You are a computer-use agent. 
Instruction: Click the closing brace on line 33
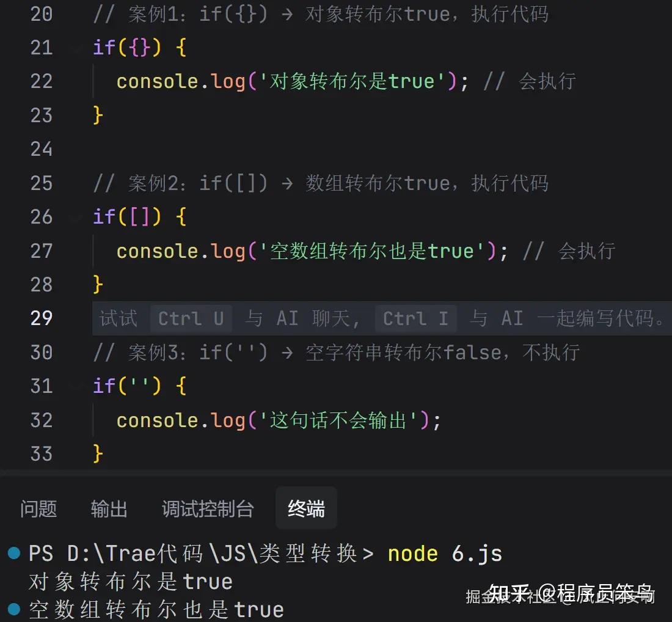coord(98,453)
